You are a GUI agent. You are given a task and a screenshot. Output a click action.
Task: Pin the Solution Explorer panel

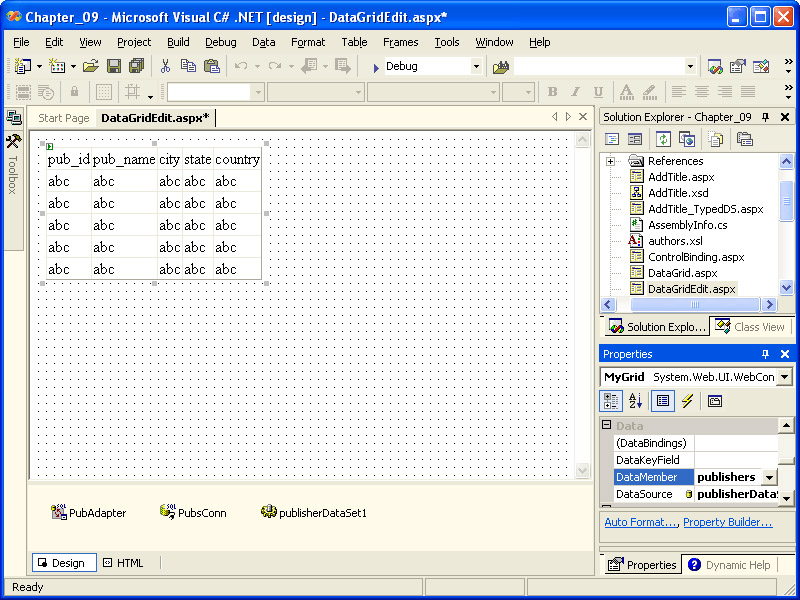click(x=766, y=117)
